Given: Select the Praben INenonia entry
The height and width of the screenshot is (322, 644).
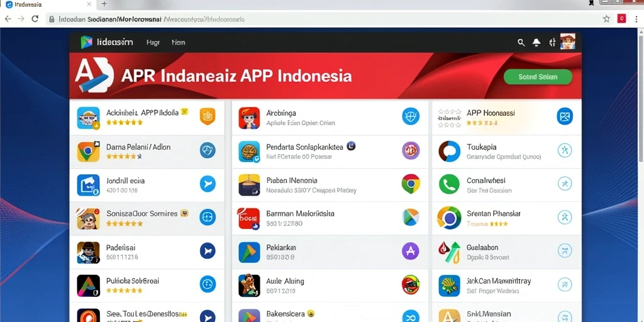Looking at the screenshot, I should [330, 185].
